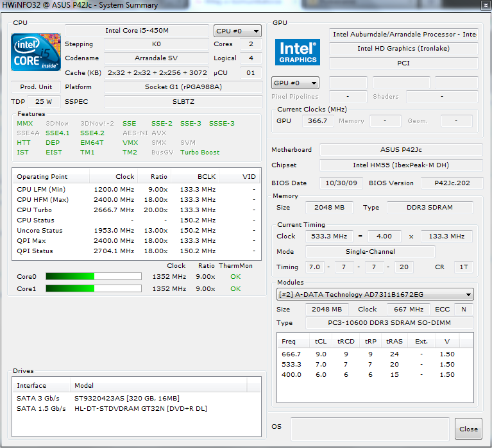Select the CPU LFM (Min) row
The width and height of the screenshot is (492, 448).
(x=137, y=189)
